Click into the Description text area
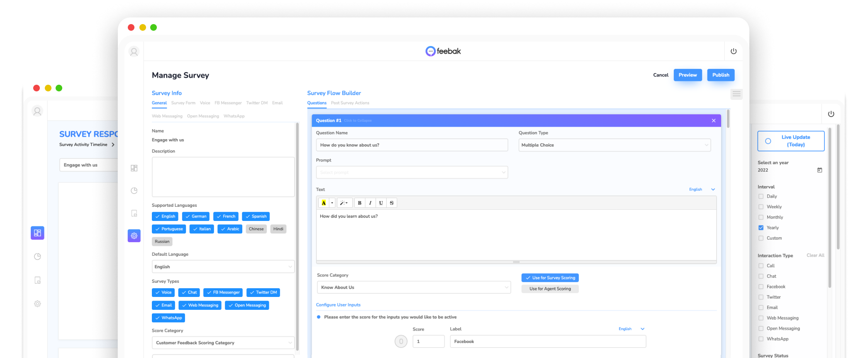Viewport: 868px width, 358px height. coord(223,177)
